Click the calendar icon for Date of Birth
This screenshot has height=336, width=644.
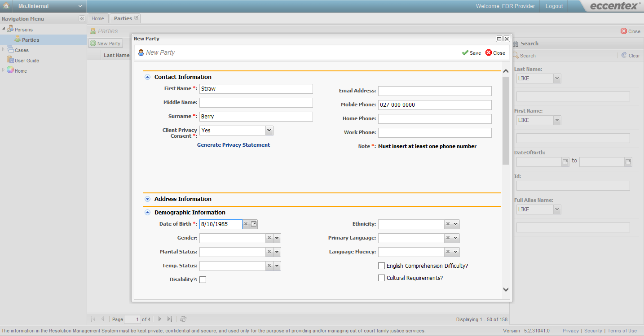coord(254,224)
